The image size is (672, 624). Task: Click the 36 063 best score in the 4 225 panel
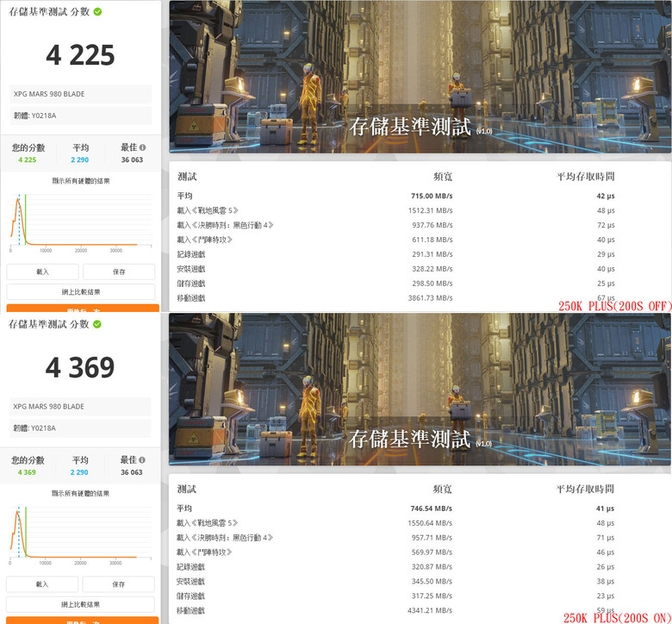(x=132, y=160)
